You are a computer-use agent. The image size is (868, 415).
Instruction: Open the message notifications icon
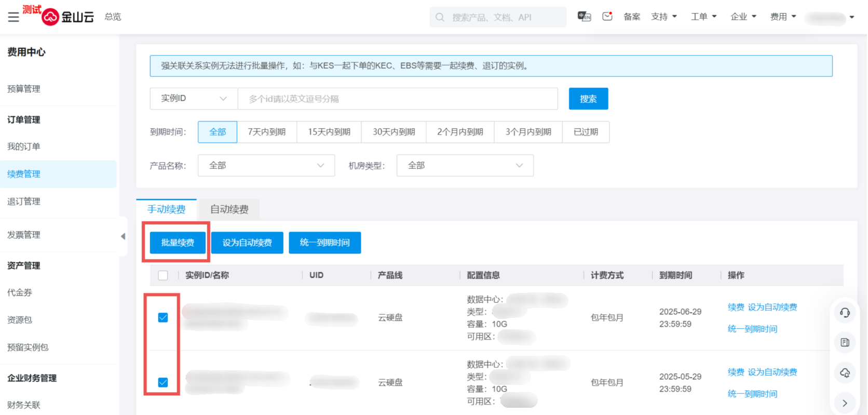coord(607,17)
